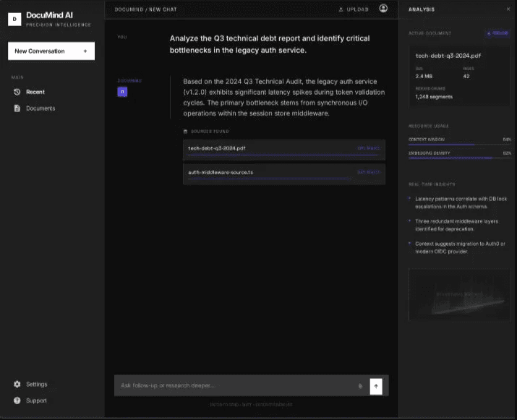The width and height of the screenshot is (517, 420).
Task: Click the Sources Found icon
Action: (x=185, y=132)
